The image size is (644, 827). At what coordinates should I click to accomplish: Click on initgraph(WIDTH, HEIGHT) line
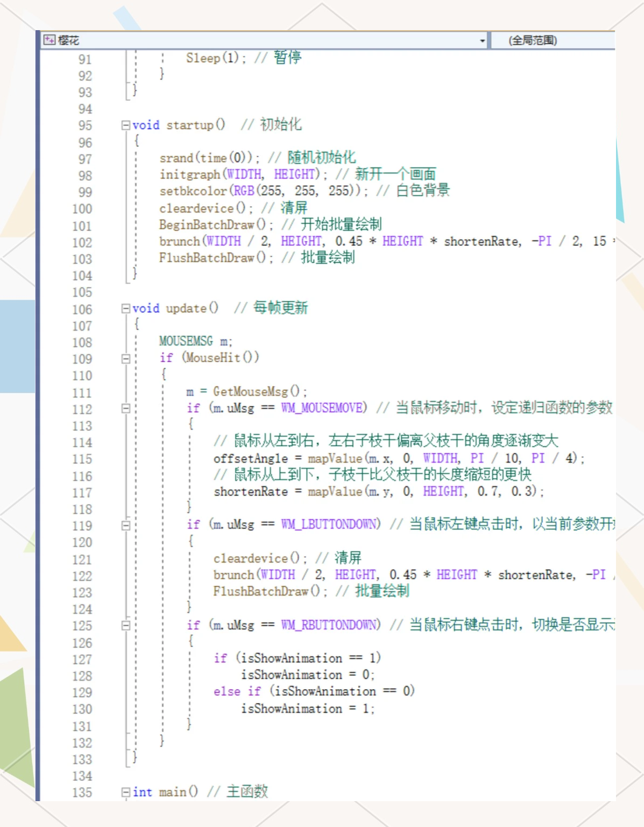pos(243,174)
